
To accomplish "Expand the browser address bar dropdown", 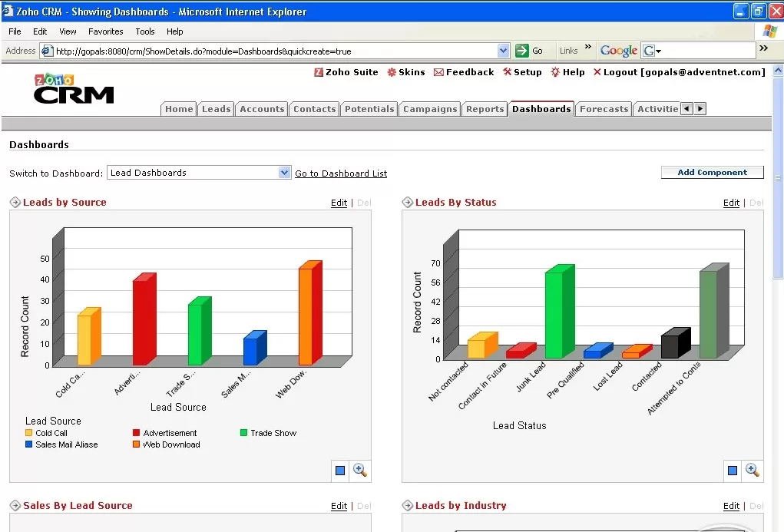I will 504,51.
